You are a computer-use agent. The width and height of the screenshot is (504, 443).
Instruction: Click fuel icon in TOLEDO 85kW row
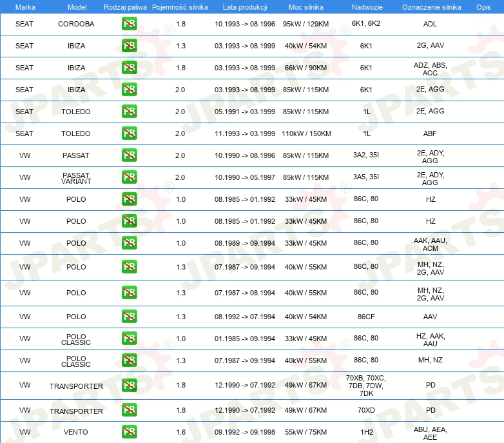pyautogui.click(x=129, y=111)
